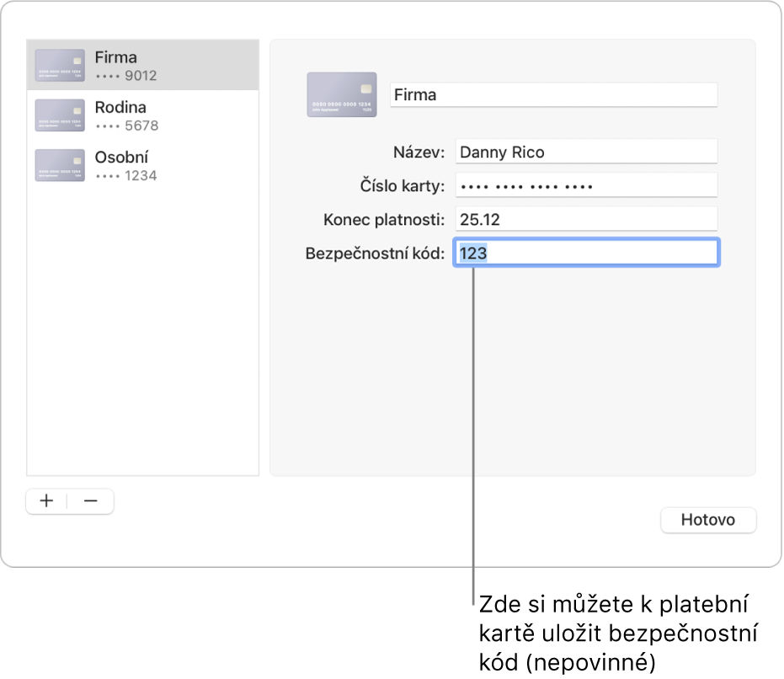
Task: Add a new card with plus button
Action: pyautogui.click(x=47, y=500)
